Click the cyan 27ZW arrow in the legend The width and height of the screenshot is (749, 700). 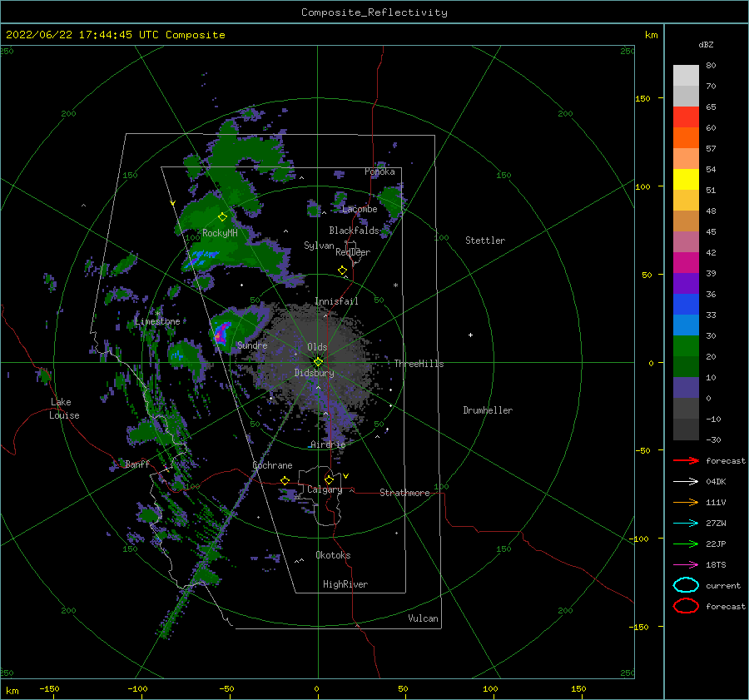(686, 524)
